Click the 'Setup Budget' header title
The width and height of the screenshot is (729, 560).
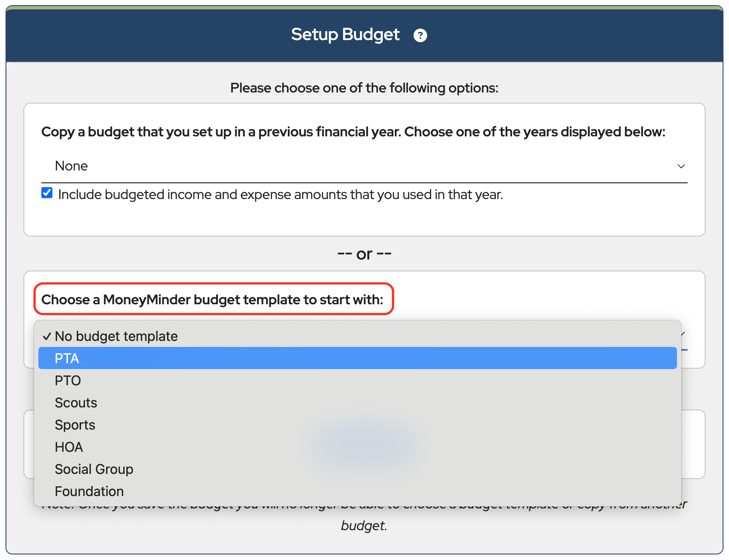[x=345, y=35]
